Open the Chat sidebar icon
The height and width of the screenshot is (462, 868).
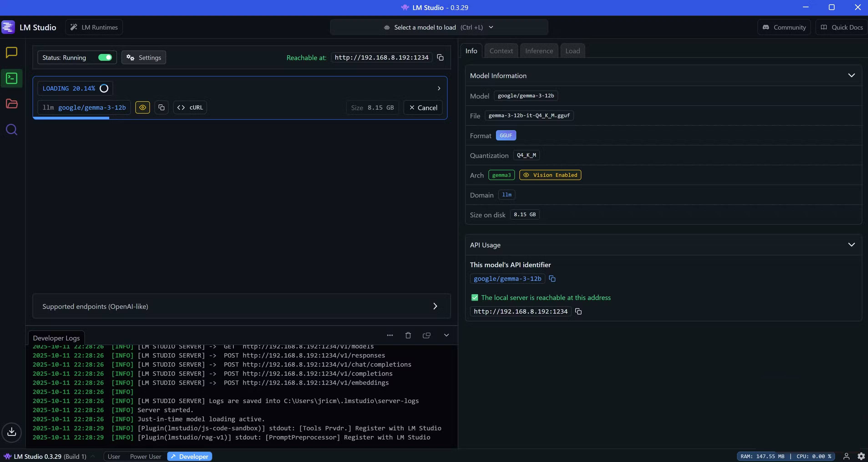point(12,53)
